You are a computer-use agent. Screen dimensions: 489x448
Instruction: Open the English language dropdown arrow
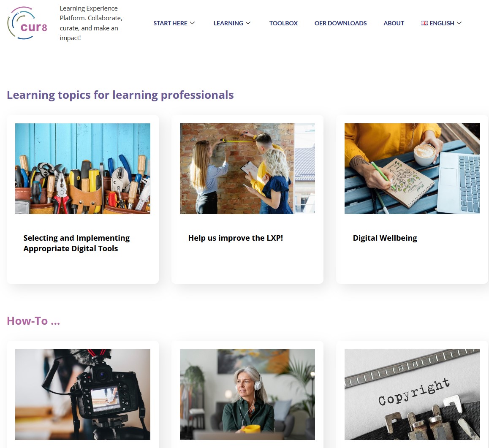[459, 23]
